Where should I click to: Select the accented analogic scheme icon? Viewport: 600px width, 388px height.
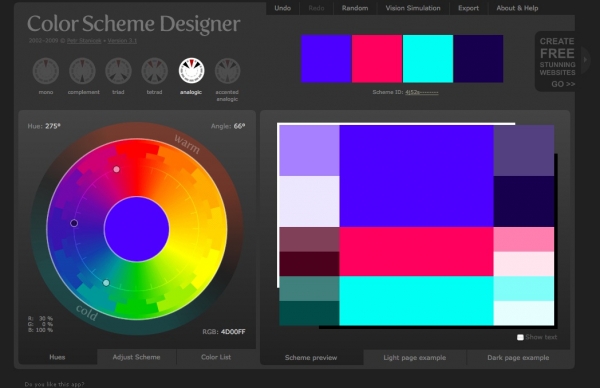pyautogui.click(x=227, y=71)
